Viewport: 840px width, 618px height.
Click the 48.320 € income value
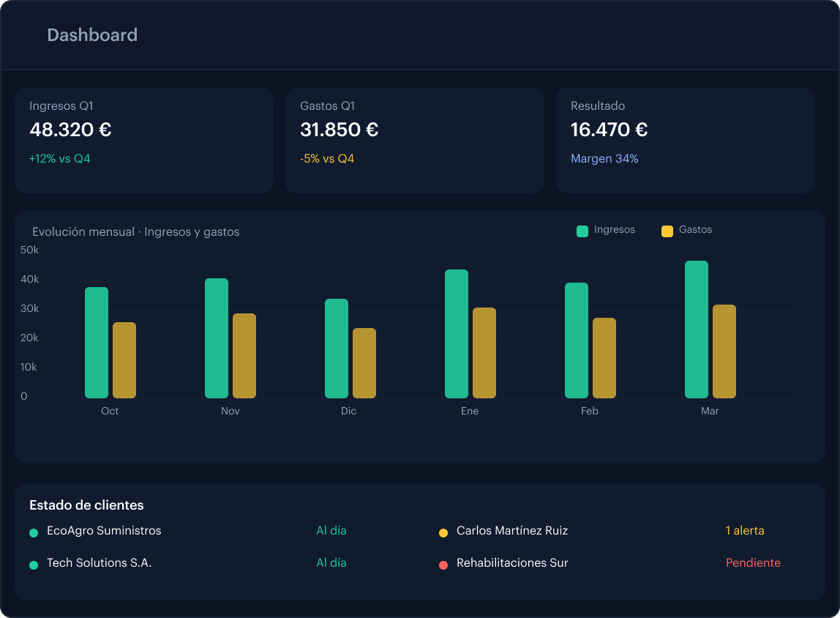[x=70, y=130]
